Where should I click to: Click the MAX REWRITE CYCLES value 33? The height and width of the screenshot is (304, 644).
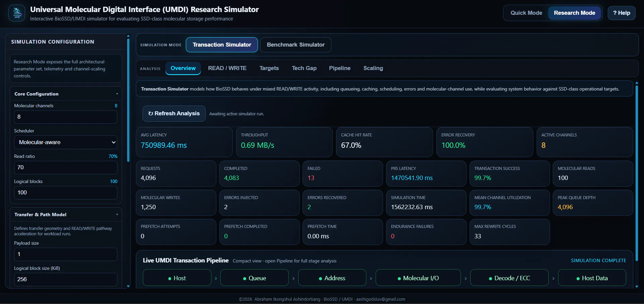478,236
